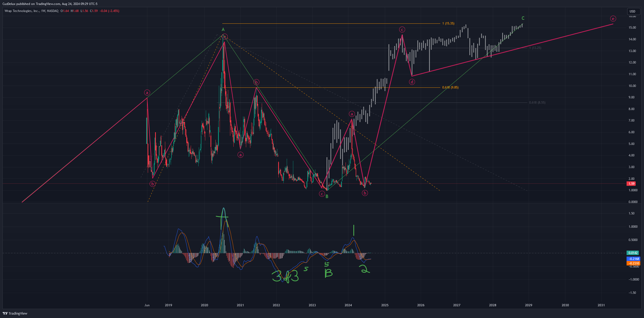Click the open value O1.64

[65, 11]
